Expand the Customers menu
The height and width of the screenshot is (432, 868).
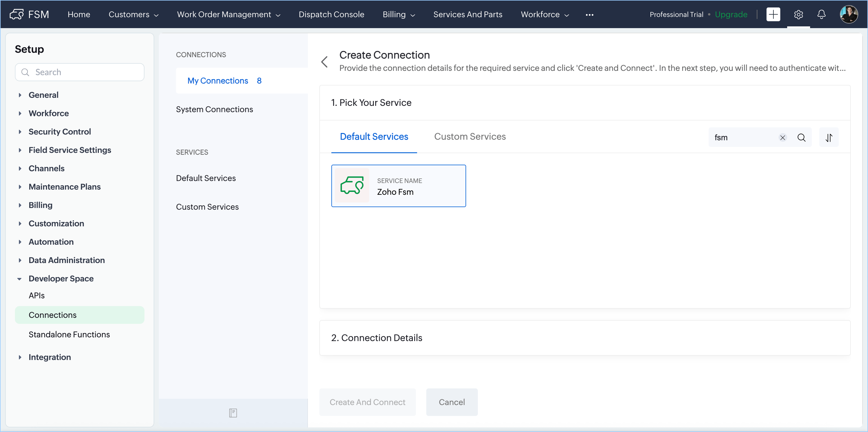pyautogui.click(x=133, y=15)
